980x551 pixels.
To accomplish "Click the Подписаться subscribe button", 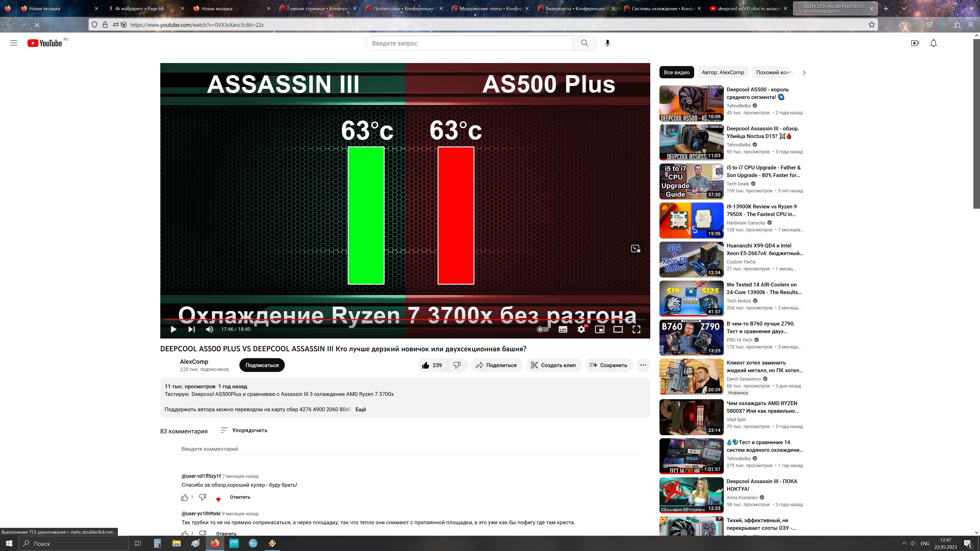I will point(262,365).
